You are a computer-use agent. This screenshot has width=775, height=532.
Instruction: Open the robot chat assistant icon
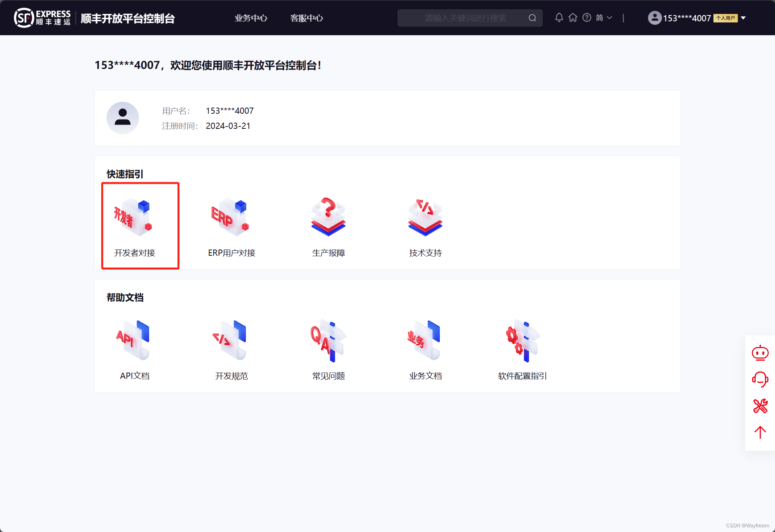760,353
